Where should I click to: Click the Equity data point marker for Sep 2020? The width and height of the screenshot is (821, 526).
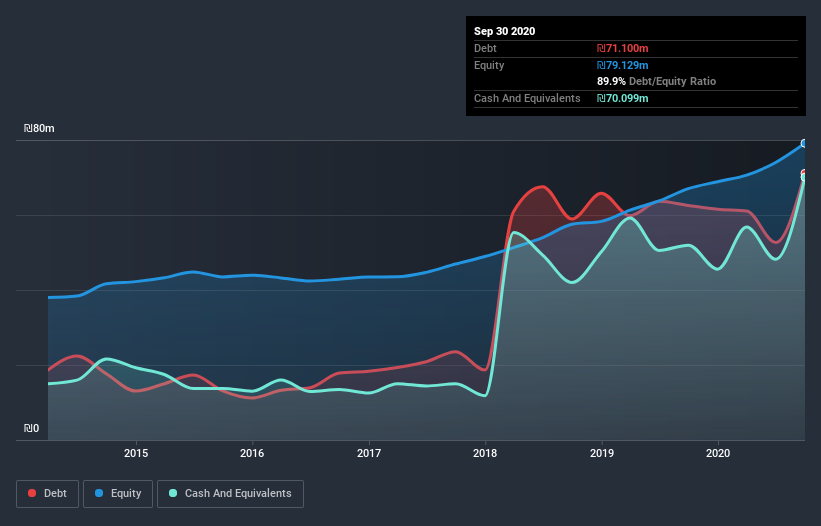(x=804, y=143)
